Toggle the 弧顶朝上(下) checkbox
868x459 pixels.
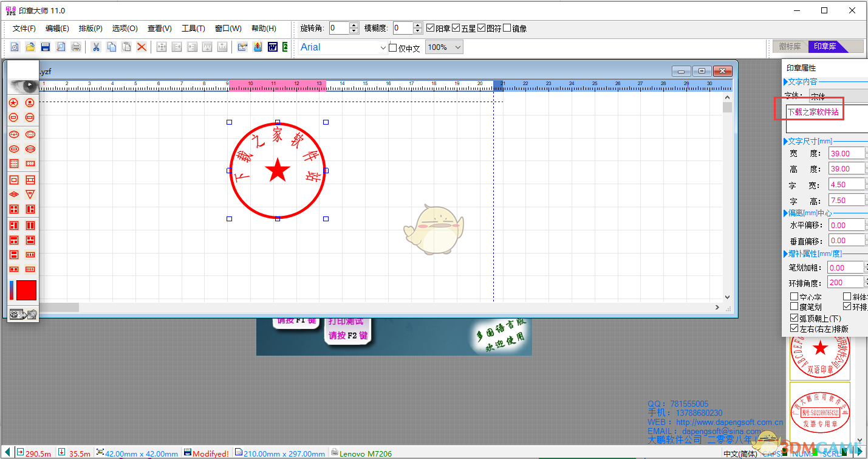(794, 318)
